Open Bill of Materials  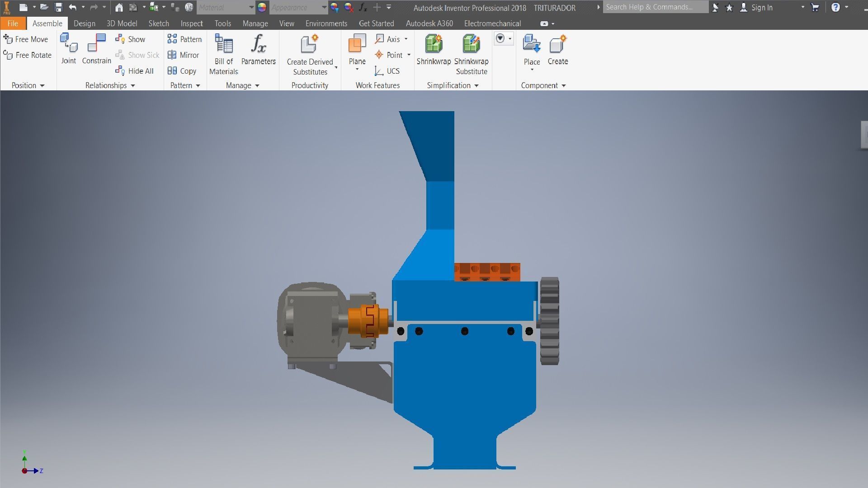click(223, 54)
